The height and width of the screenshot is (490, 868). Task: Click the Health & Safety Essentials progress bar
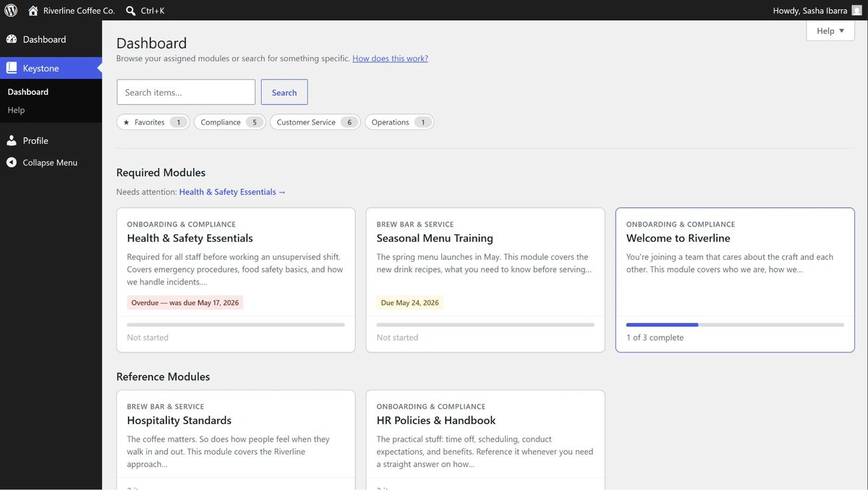pos(236,325)
